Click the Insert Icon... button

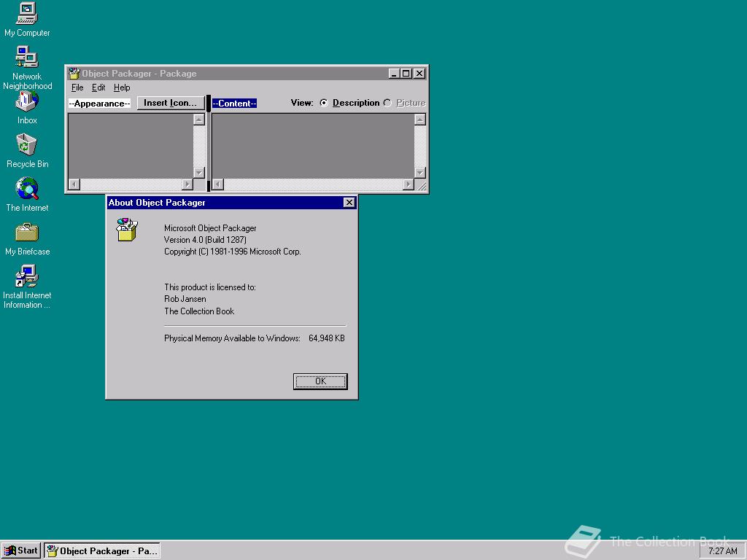point(171,103)
